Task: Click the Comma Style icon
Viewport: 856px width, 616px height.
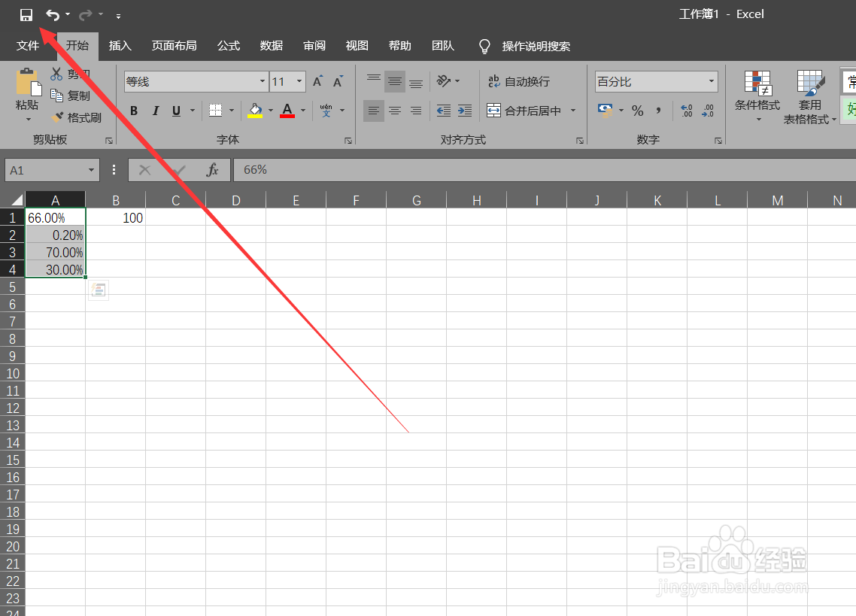Action: (x=659, y=111)
